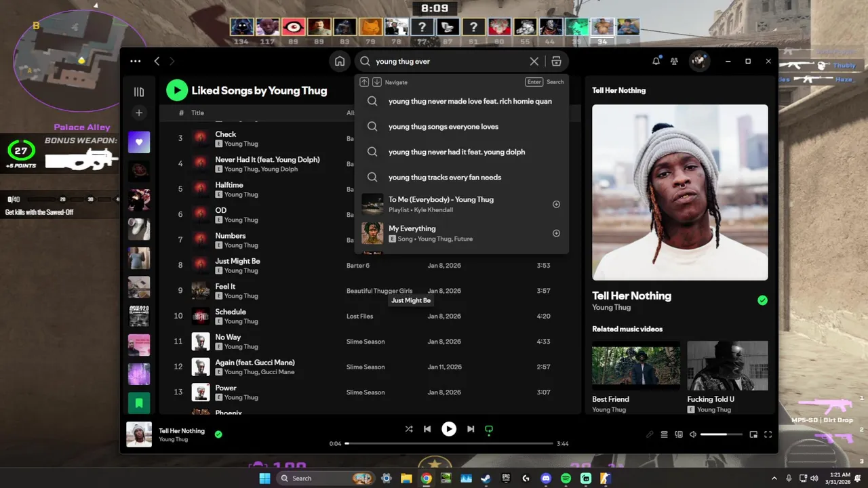This screenshot has width=868, height=488.
Task: Open Friend Activity icon
Action: click(674, 61)
